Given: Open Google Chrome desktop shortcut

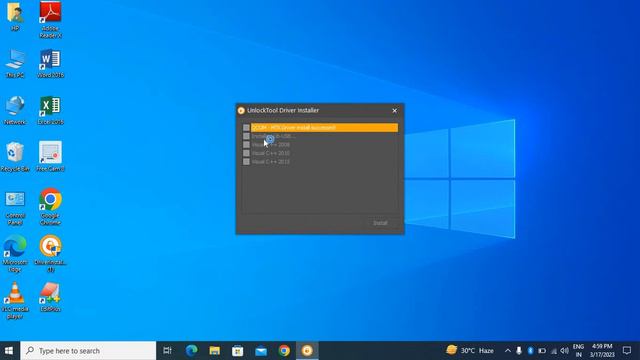Looking at the screenshot, I should (x=50, y=207).
